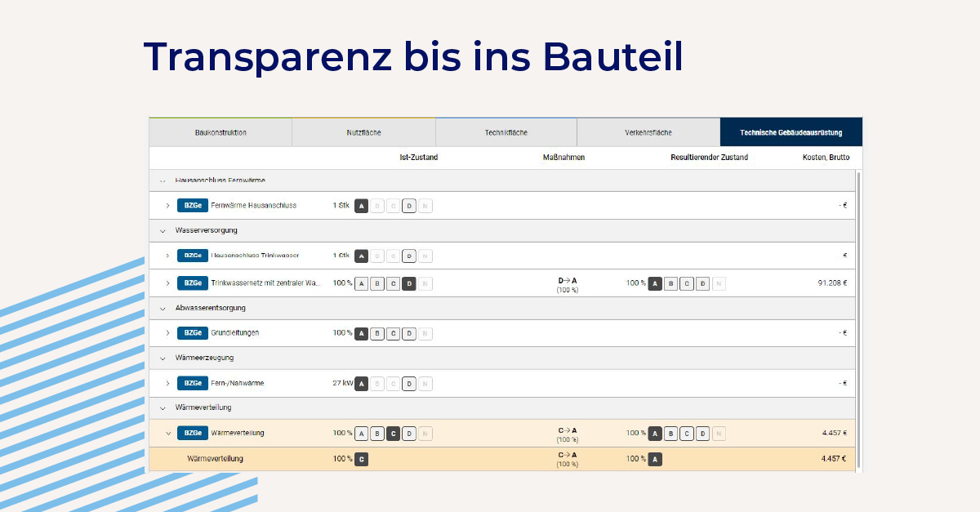This screenshot has height=512, width=980.
Task: Collapse the expanded BZGe Wärmeverteilung row
Action: click(168, 433)
